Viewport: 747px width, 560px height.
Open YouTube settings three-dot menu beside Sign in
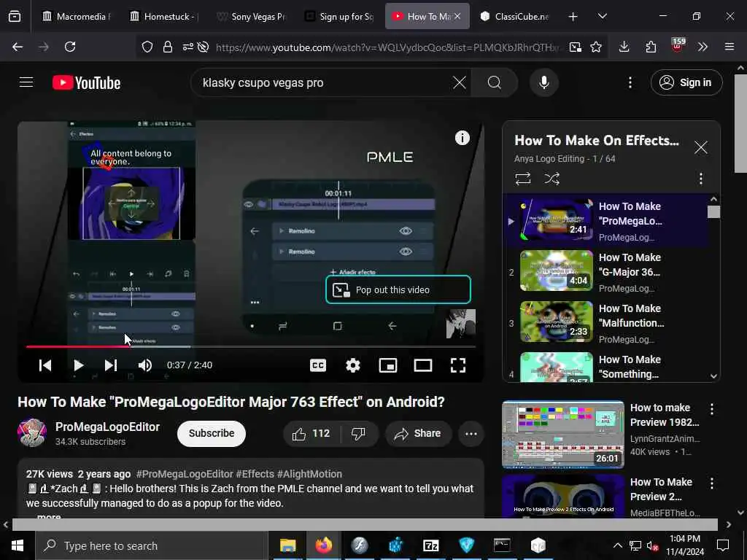630,82
